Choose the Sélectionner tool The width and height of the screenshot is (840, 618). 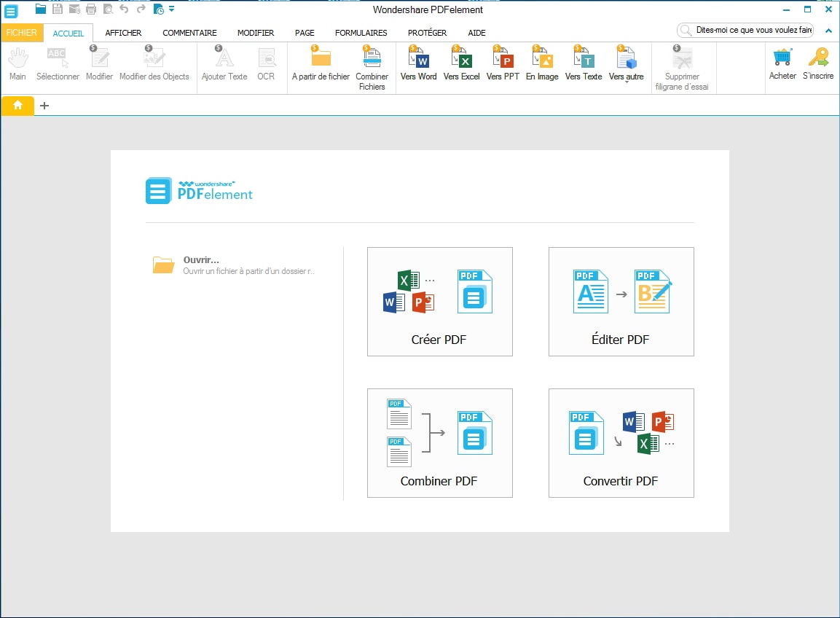58,64
